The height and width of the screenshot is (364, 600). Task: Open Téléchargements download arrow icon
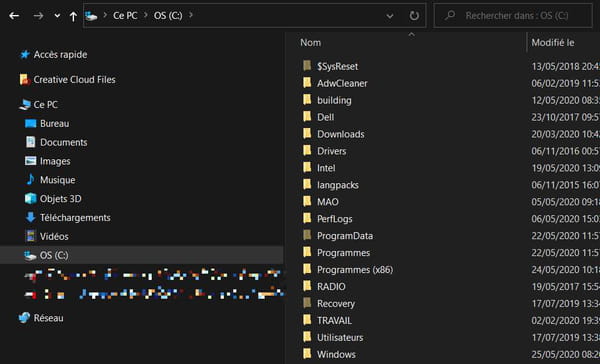30,217
